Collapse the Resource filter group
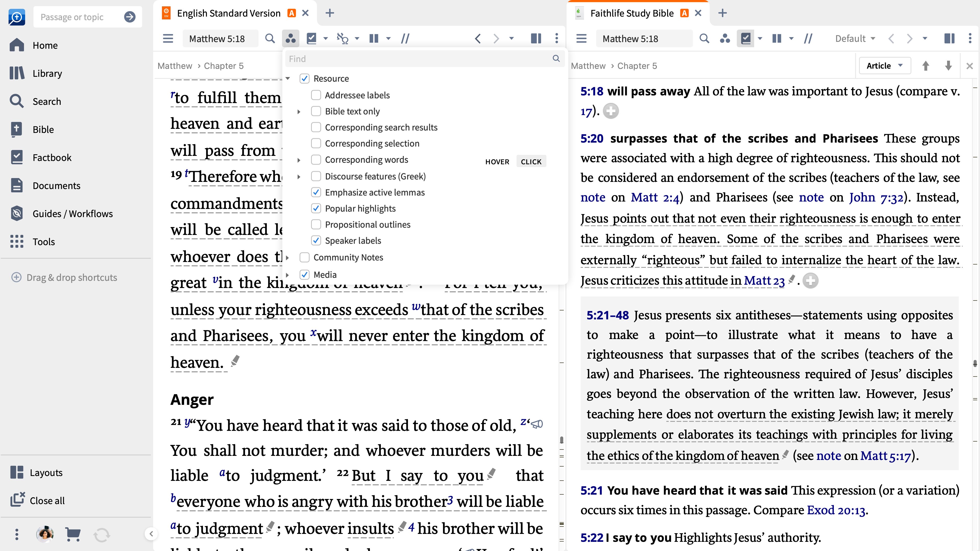The image size is (980, 551). [288, 79]
